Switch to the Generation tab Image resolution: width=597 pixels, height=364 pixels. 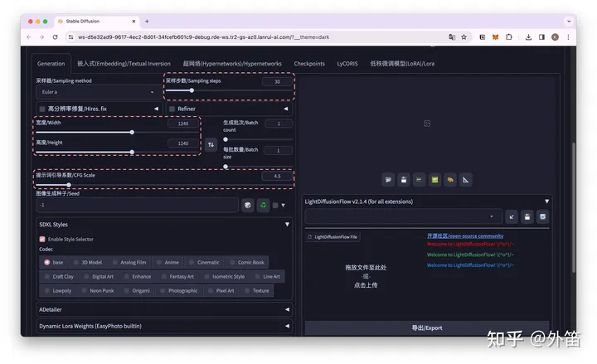pyautogui.click(x=51, y=64)
